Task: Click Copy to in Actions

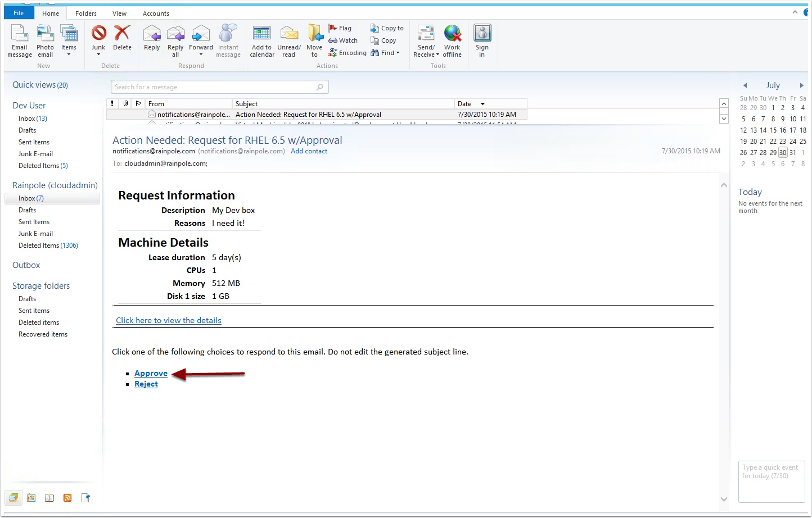Action: (x=387, y=28)
